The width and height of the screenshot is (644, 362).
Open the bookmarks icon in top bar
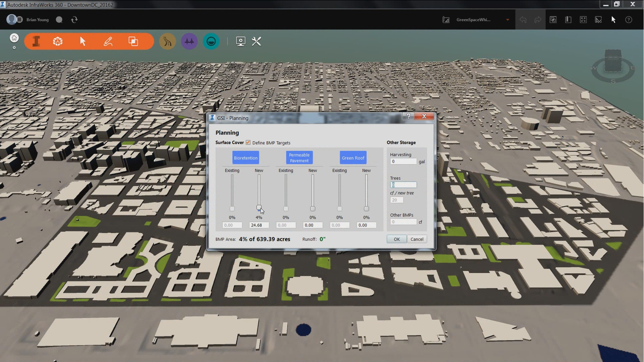click(x=568, y=20)
